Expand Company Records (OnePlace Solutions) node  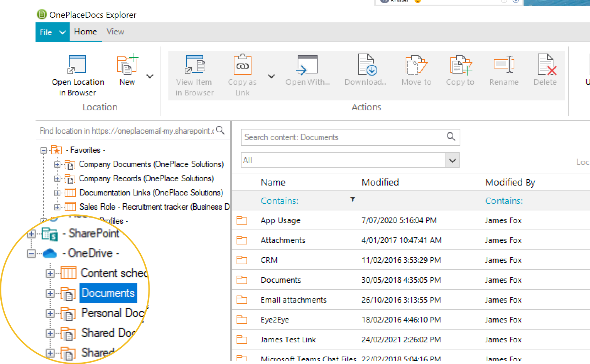[57, 179]
